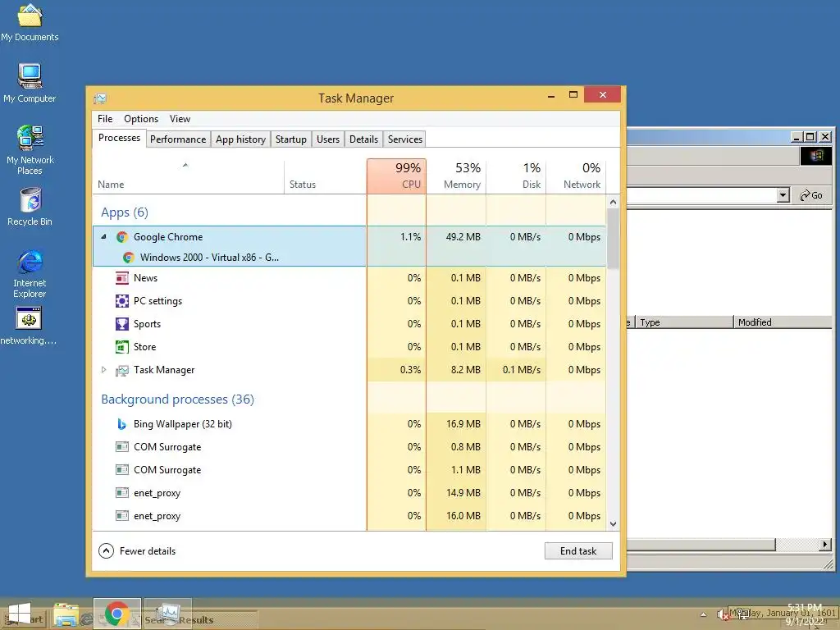This screenshot has height=630, width=840.
Task: Click the Windows flag logo in the background window
Action: [816, 156]
